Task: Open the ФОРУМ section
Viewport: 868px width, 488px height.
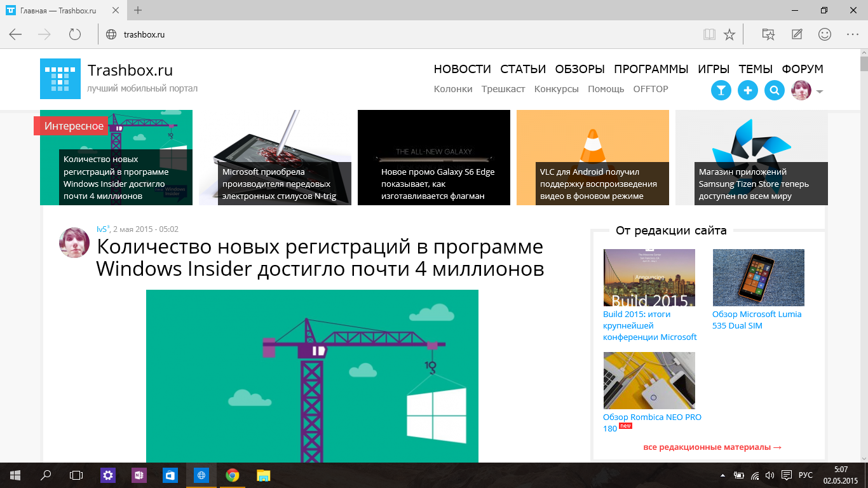Action: pyautogui.click(x=803, y=69)
